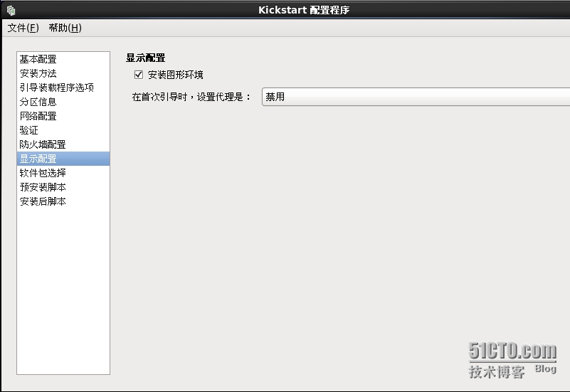Toggle the 安装图形环境 checkbox

139,75
